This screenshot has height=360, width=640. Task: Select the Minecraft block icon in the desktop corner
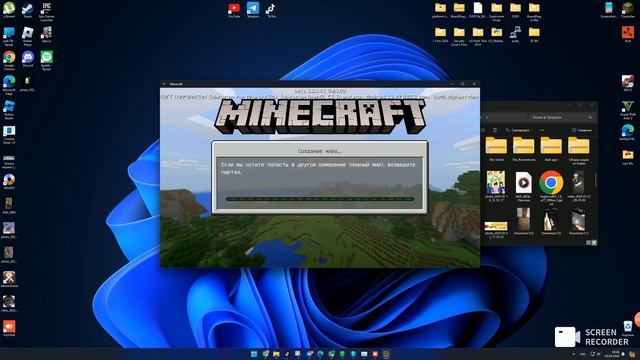628,10
